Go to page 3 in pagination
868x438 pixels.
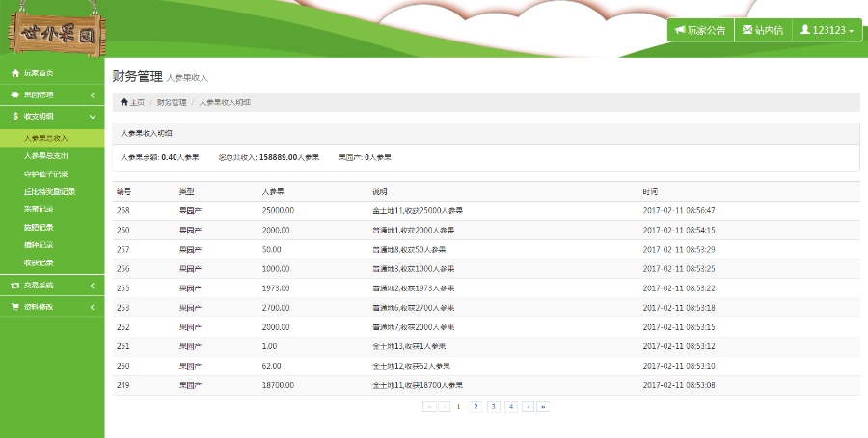pyautogui.click(x=493, y=406)
